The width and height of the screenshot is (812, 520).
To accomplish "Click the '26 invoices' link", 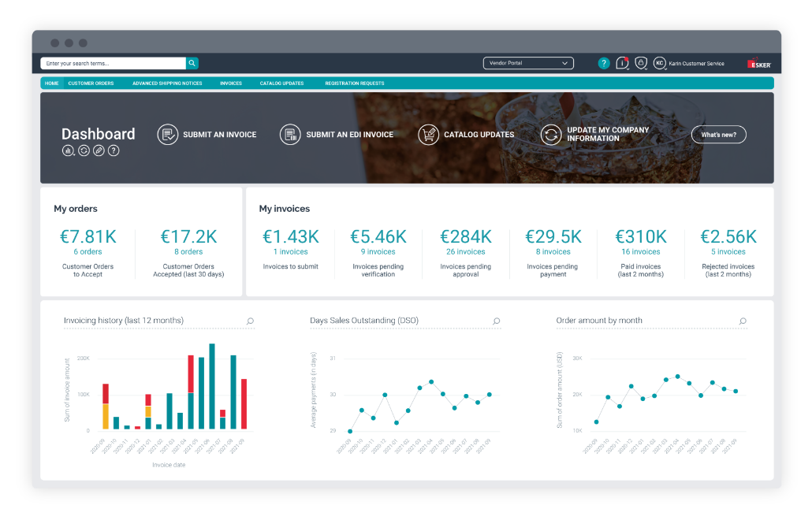I will coord(466,252).
